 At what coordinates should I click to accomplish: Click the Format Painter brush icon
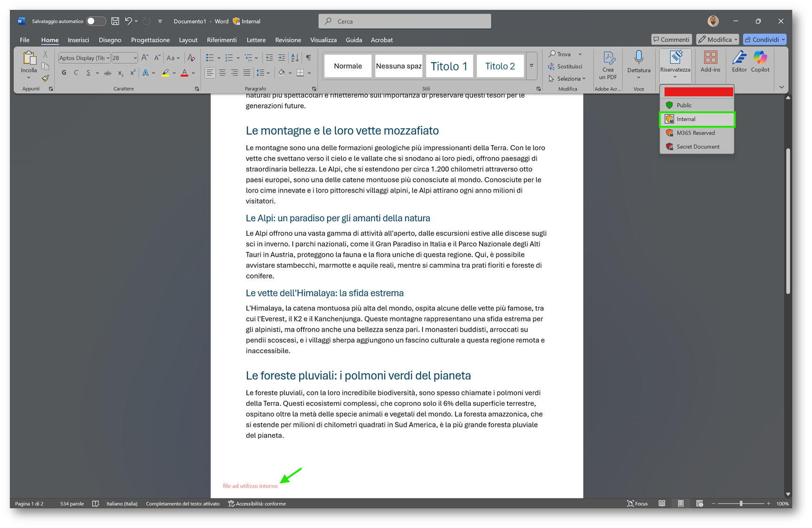(x=45, y=78)
